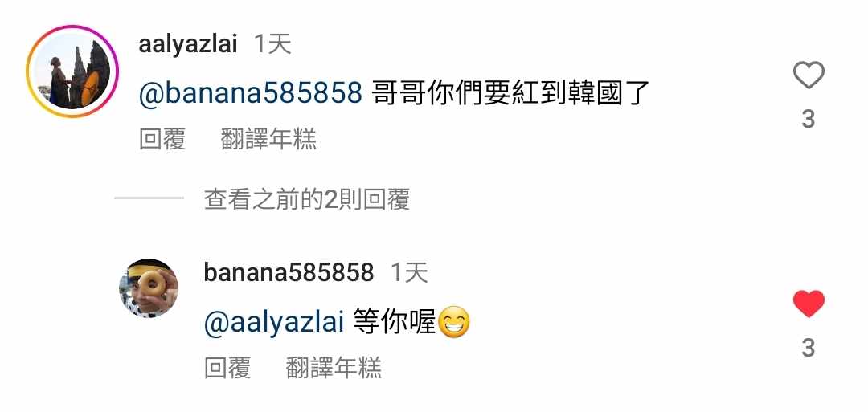Select the comment text 哥哥你們要紅到韓國了
Viewport: 868px width, 412px height.
[x=511, y=94]
